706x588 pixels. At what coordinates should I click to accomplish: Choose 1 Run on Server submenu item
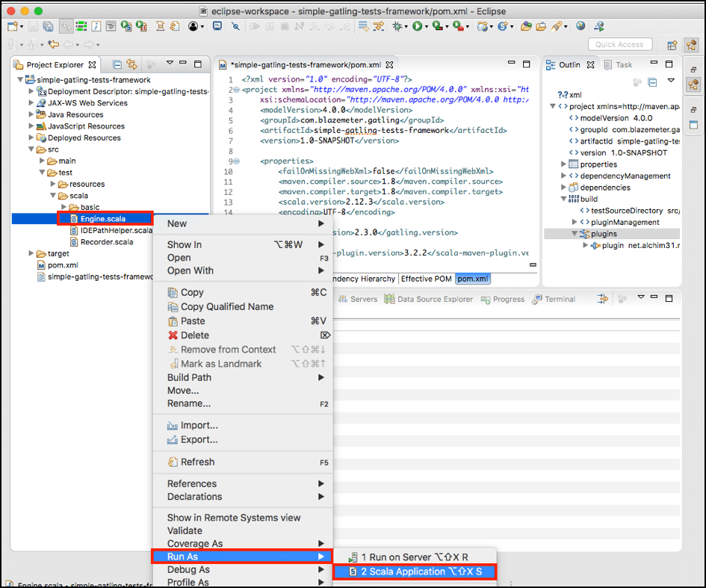(x=415, y=557)
